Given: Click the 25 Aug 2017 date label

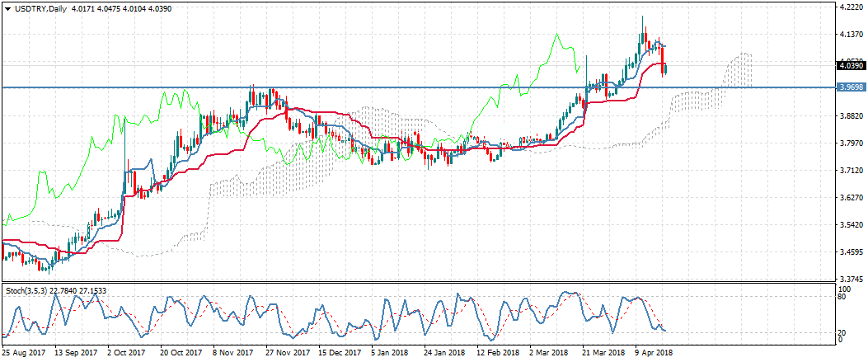Looking at the screenshot, I should tap(22, 351).
